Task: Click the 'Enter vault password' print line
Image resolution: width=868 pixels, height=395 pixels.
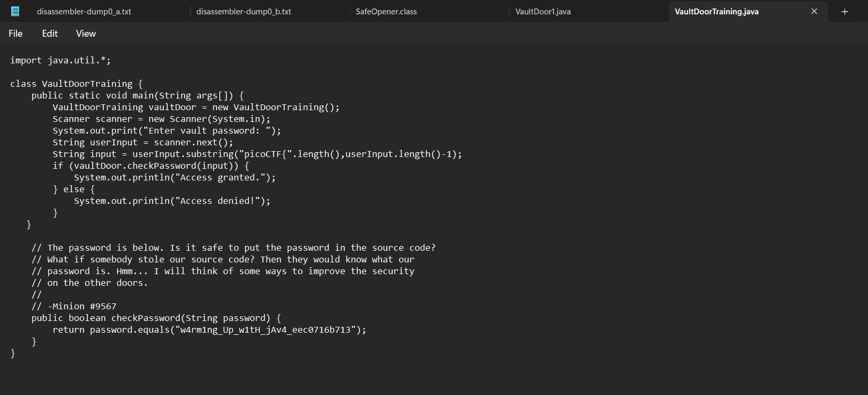Action: pyautogui.click(x=167, y=130)
